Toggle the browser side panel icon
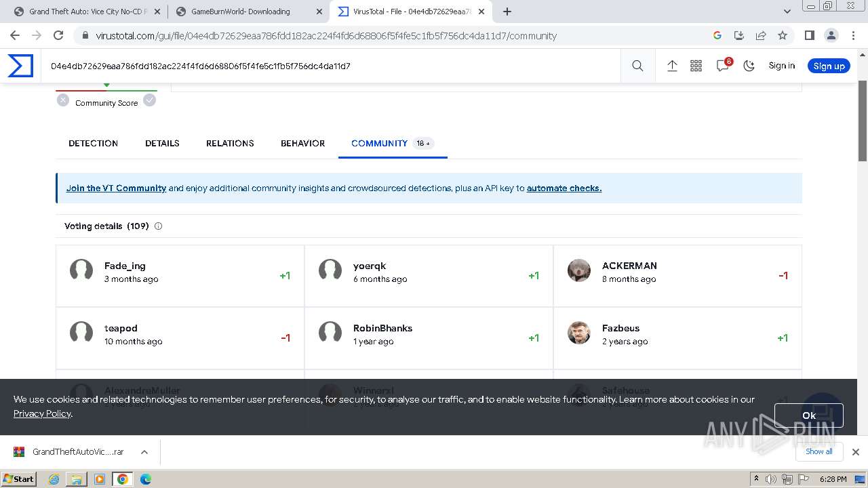The image size is (868, 488). 809,36
